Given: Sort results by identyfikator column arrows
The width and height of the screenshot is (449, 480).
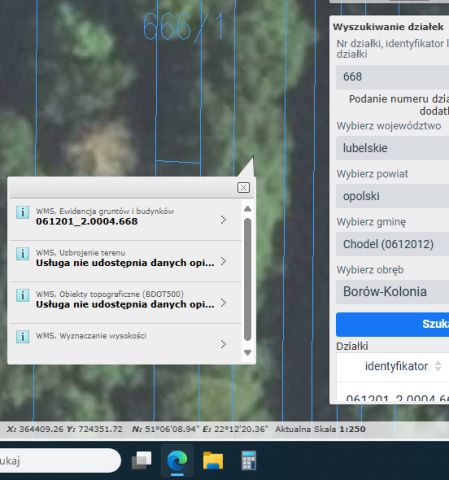Looking at the screenshot, I should pyautogui.click(x=438, y=366).
